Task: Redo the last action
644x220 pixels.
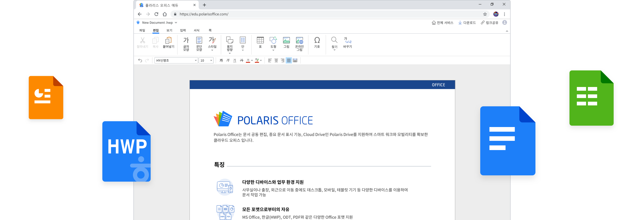Action: [147, 60]
